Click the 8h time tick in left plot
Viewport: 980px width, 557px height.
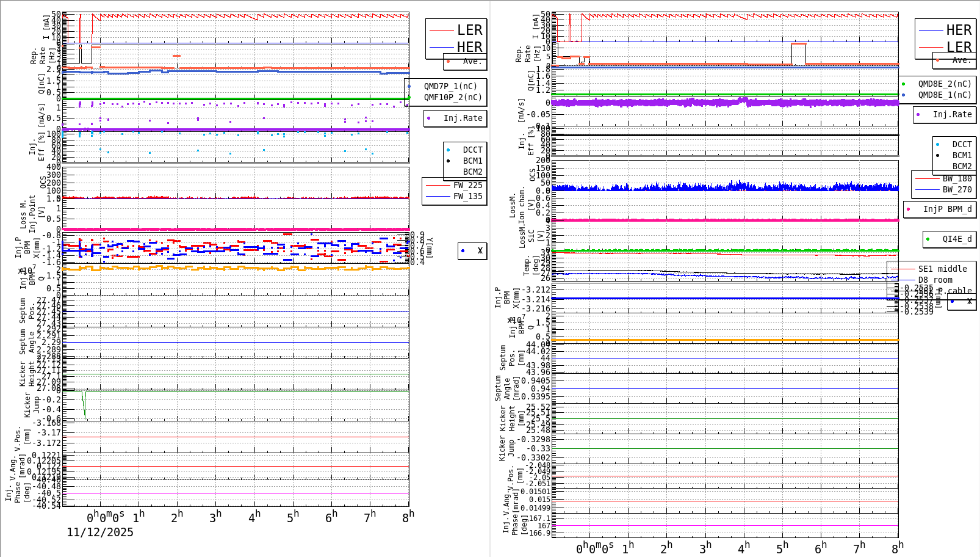click(408, 517)
